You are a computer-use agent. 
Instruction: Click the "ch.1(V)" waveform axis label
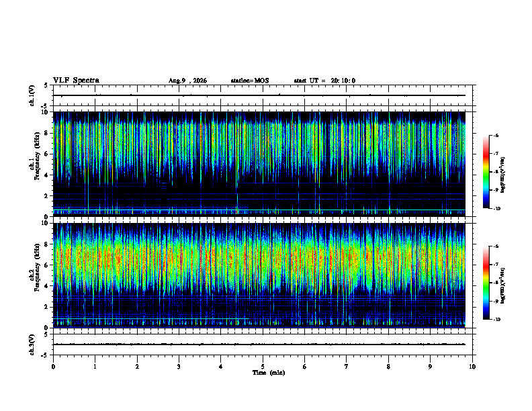click(x=32, y=95)
